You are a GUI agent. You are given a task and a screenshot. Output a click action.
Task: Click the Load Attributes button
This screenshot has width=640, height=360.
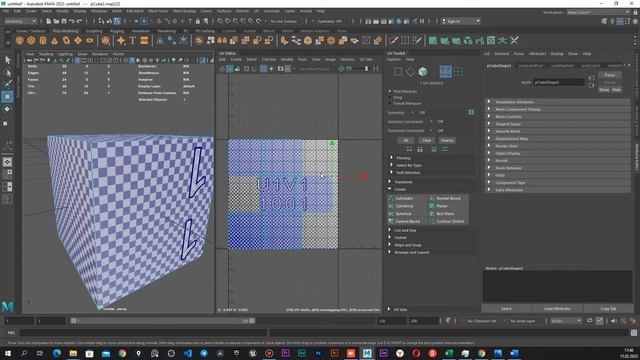click(x=557, y=309)
